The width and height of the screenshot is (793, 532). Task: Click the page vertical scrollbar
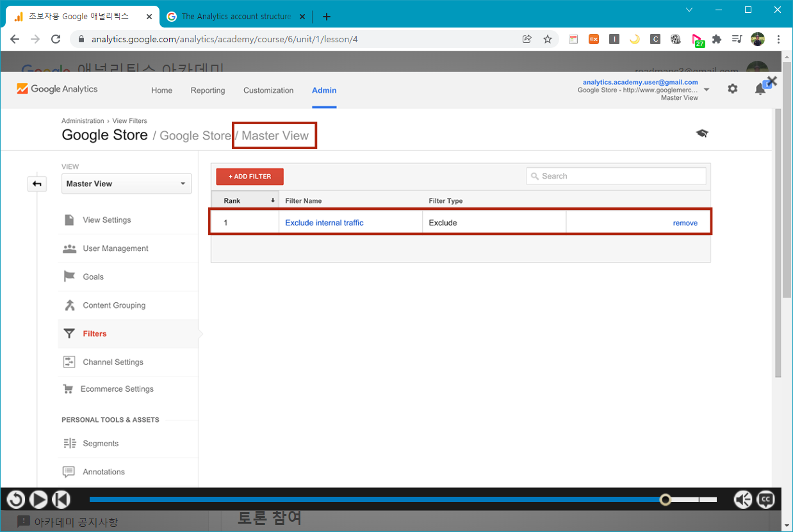[787, 179]
